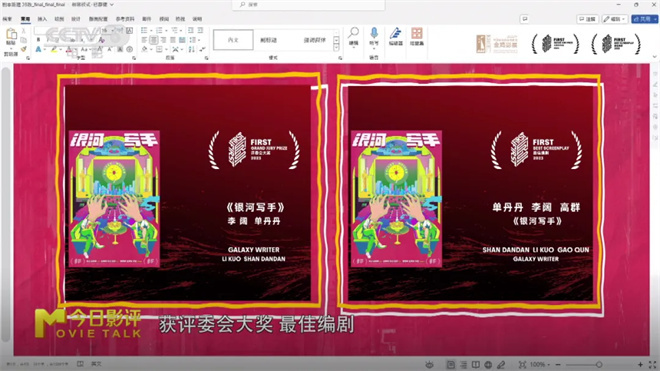Image resolution: width=660 pixels, height=371 pixels.
Task: Apply the blue text effects A icon
Action: click(38, 49)
